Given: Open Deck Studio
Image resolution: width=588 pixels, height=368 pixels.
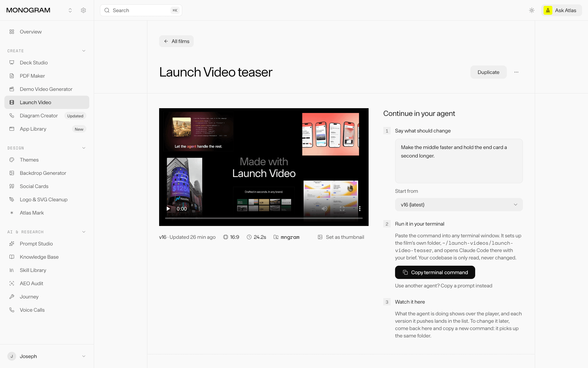Looking at the screenshot, I should 47,63.
